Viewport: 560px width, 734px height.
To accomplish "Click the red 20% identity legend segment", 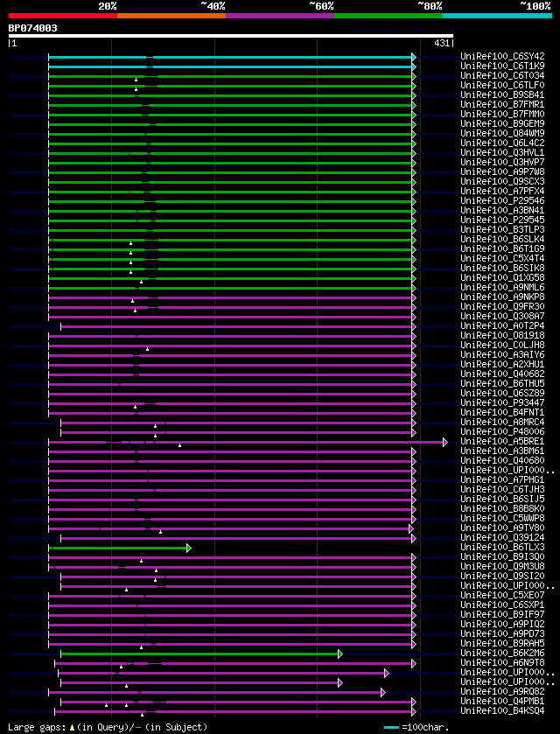I will (x=63, y=16).
